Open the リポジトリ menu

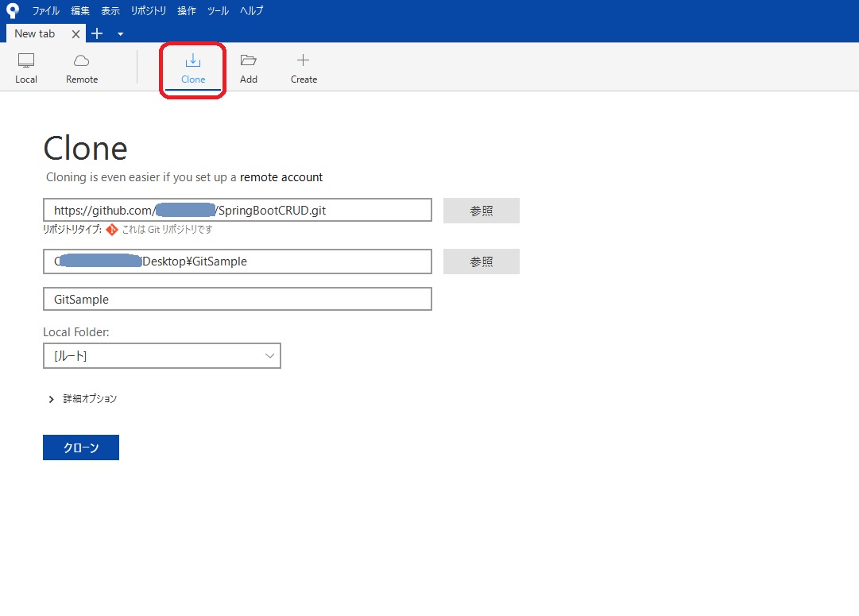tap(148, 10)
